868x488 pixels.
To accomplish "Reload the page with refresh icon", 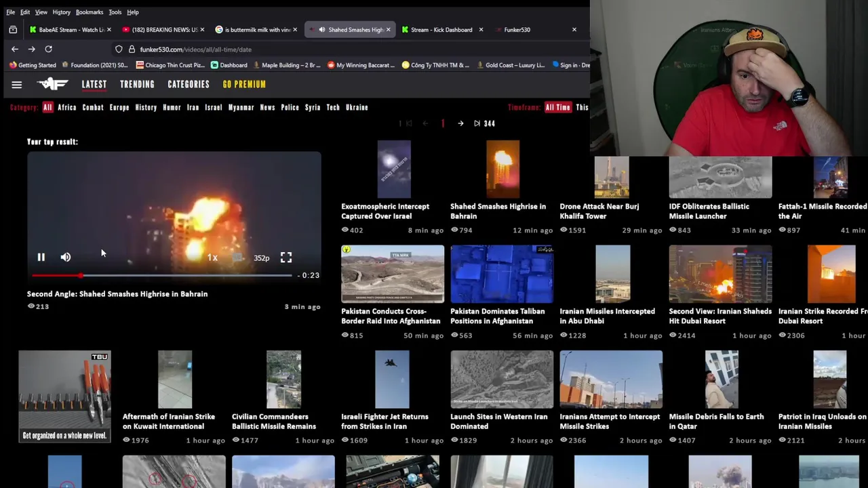I will 48,49.
